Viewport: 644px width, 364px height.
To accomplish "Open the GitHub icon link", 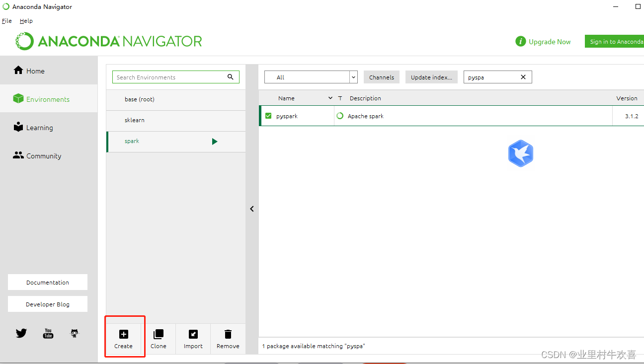I will pos(74,333).
